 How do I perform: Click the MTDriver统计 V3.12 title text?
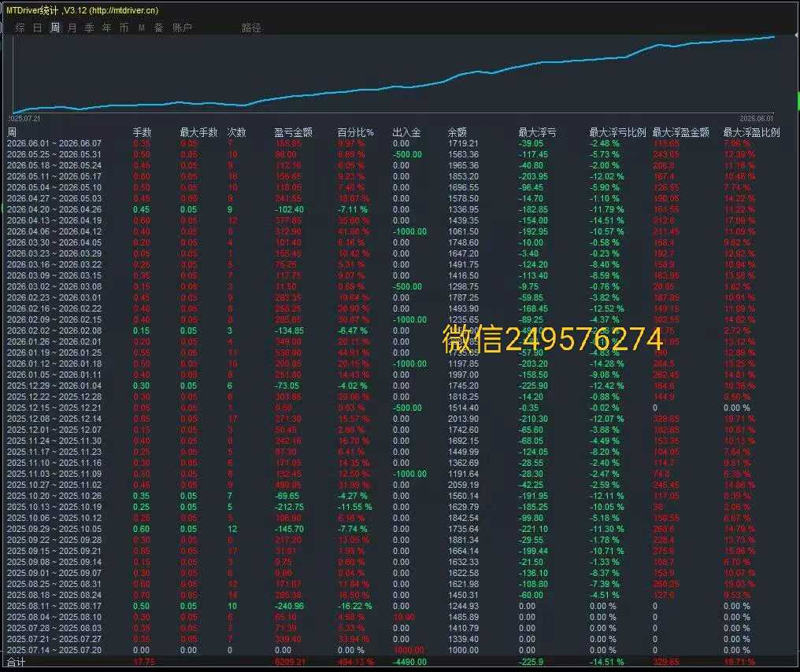tap(83, 10)
